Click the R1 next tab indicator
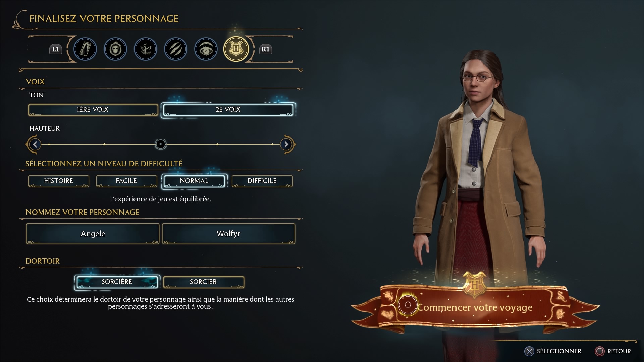Screen dimensions: 644x362 (x=265, y=49)
